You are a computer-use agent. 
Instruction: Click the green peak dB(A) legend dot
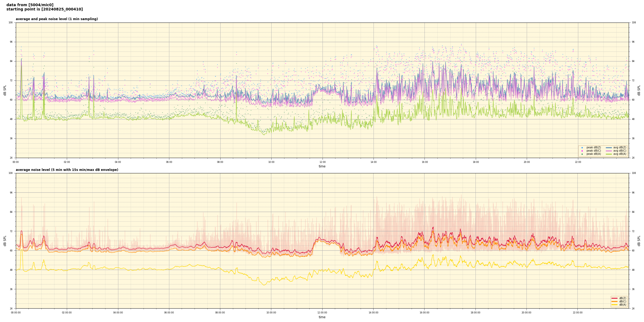tap(582, 154)
